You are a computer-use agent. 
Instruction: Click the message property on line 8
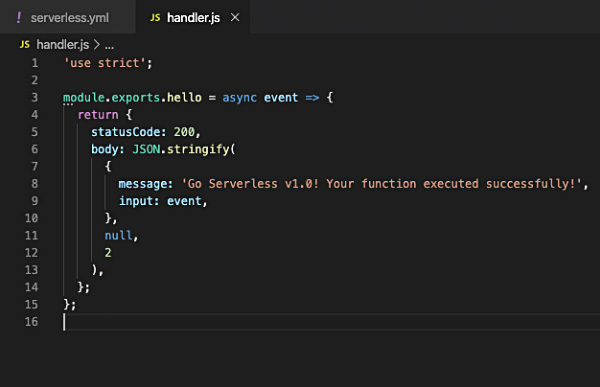pos(142,184)
